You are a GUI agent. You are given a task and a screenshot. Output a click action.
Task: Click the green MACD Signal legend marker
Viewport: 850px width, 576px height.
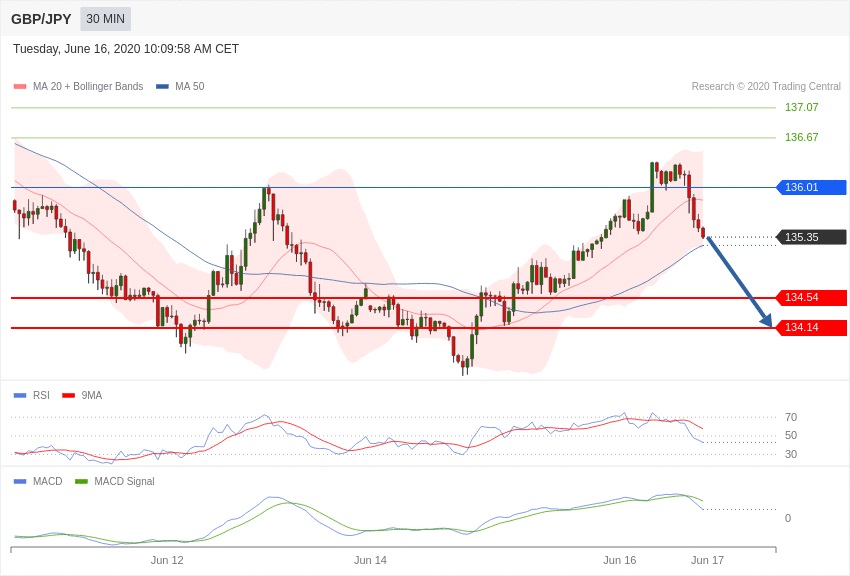pos(81,482)
